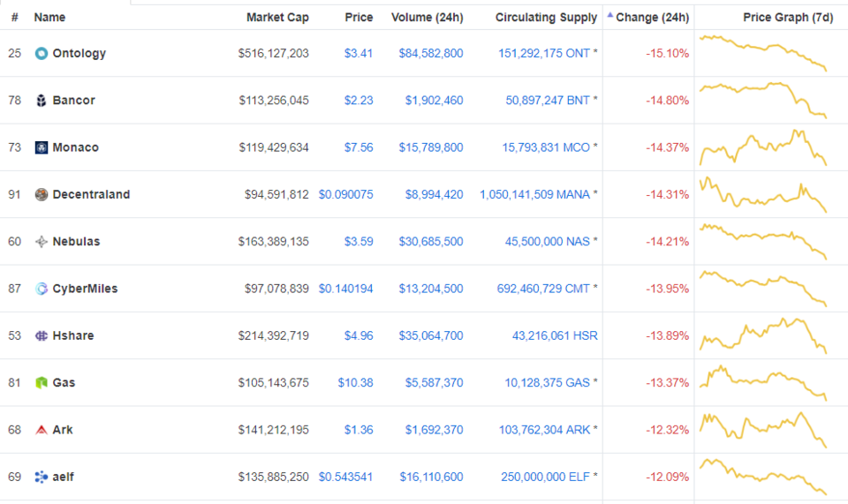Open Monaco 7d price graph
Image resolution: width=848 pixels, height=504 pixels.
[x=763, y=147]
